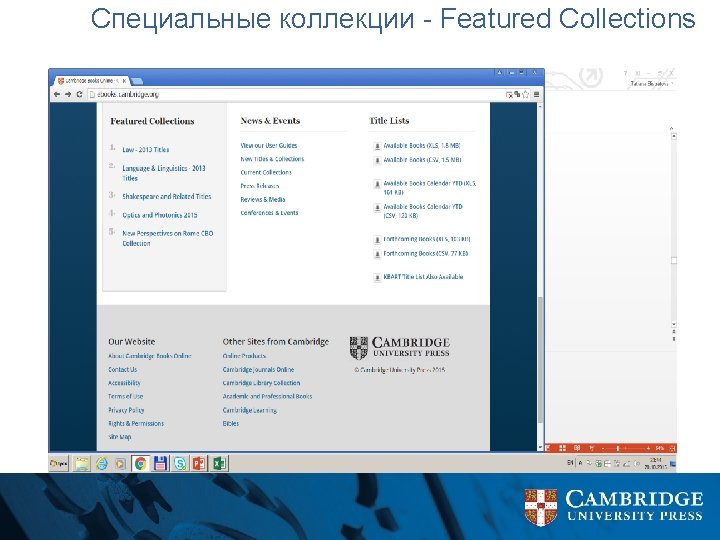Screen dimensions: 720x540
Task: Click Contact Us footer link
Action: tap(123, 370)
